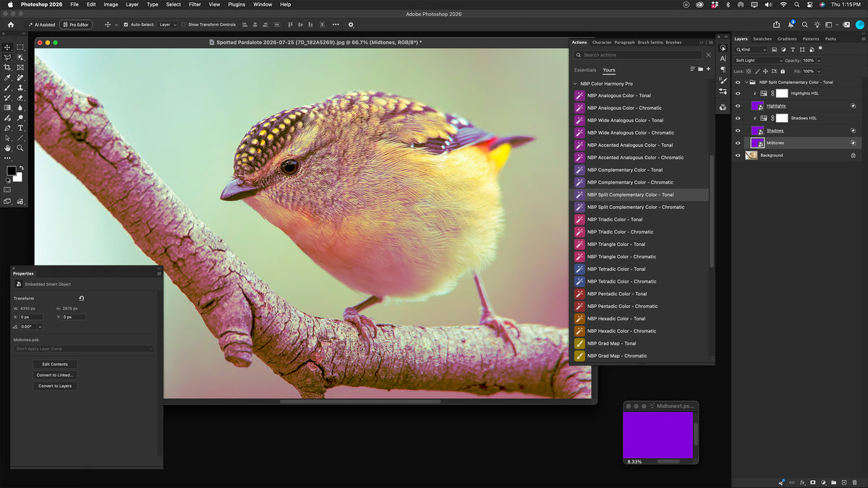Select the Eyedropper tool
Image resolution: width=868 pixels, height=488 pixels.
click(x=8, y=77)
